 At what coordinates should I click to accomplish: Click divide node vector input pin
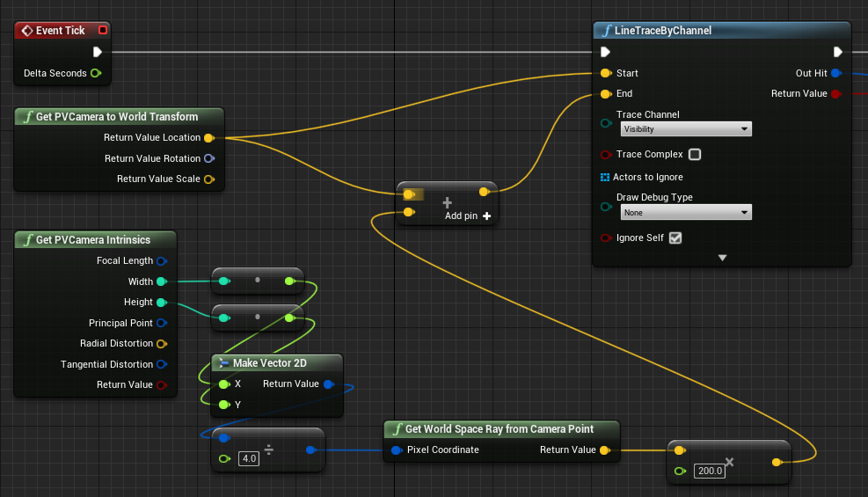pos(224,438)
